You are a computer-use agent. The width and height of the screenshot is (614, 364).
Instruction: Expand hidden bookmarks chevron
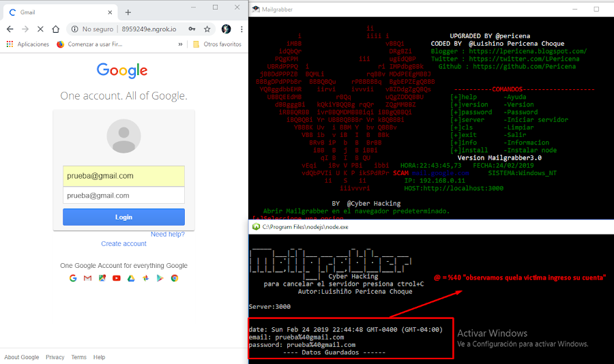click(x=181, y=44)
